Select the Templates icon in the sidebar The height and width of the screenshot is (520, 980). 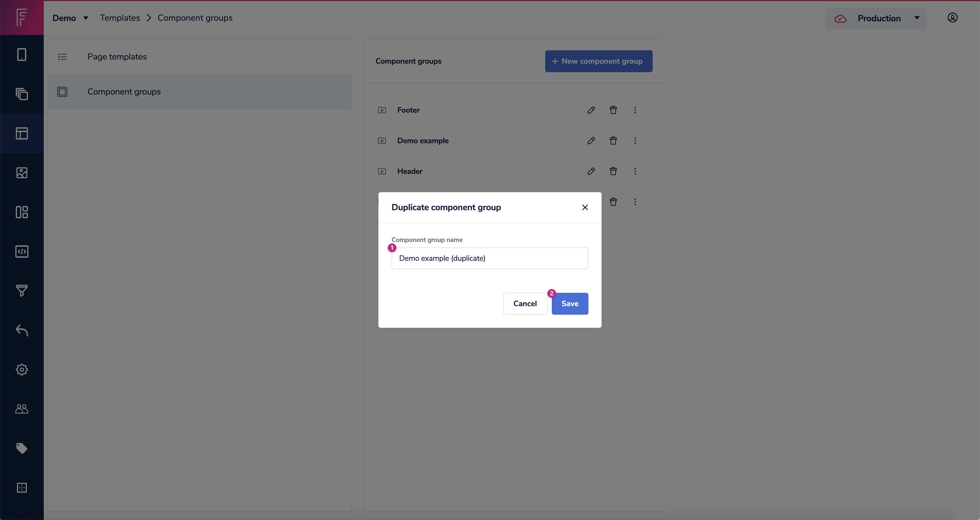(x=22, y=133)
